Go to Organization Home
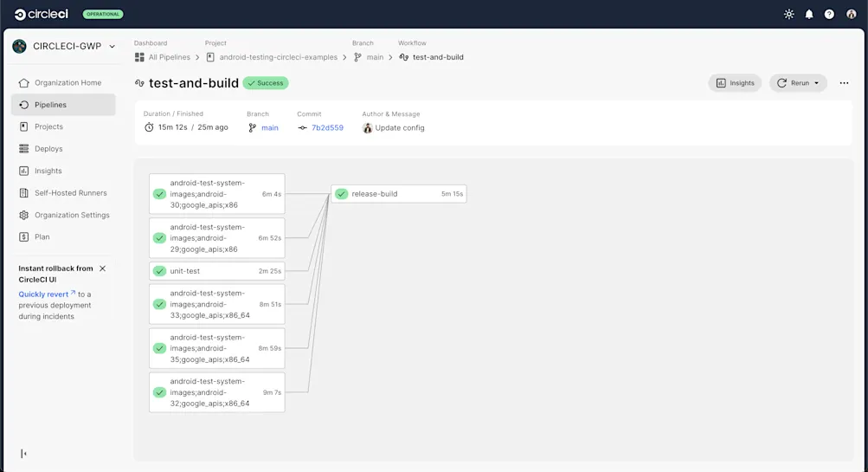This screenshot has width=868, height=472. pyautogui.click(x=63, y=82)
